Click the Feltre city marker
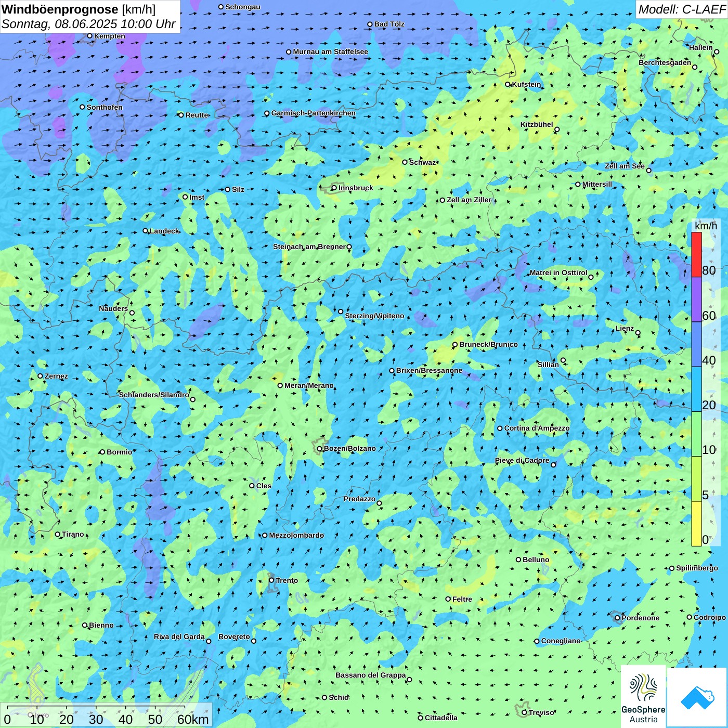The height and width of the screenshot is (728, 728). 448,599
